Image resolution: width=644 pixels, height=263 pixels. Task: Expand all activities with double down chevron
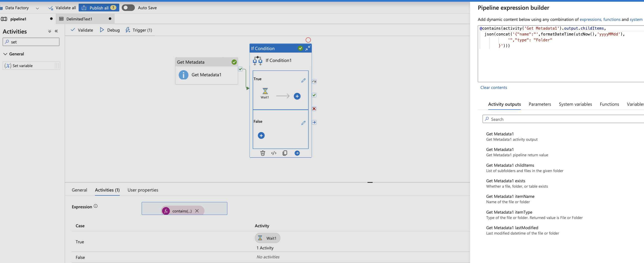pos(49,31)
